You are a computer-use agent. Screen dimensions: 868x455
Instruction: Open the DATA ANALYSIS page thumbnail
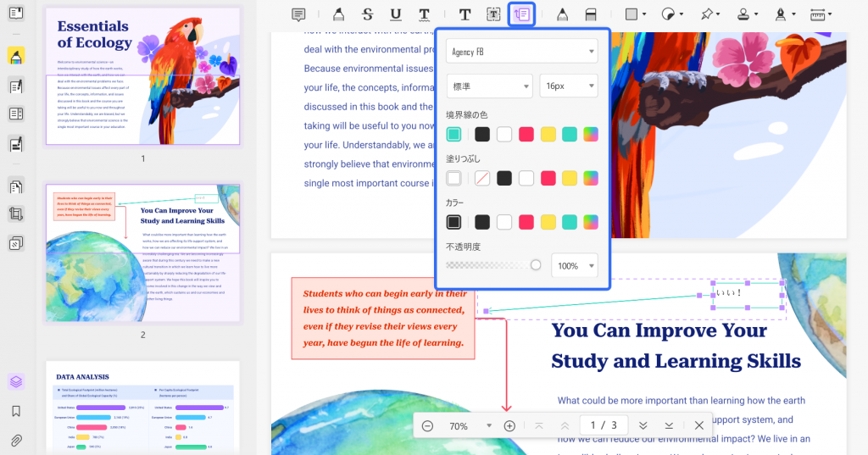(x=142, y=408)
